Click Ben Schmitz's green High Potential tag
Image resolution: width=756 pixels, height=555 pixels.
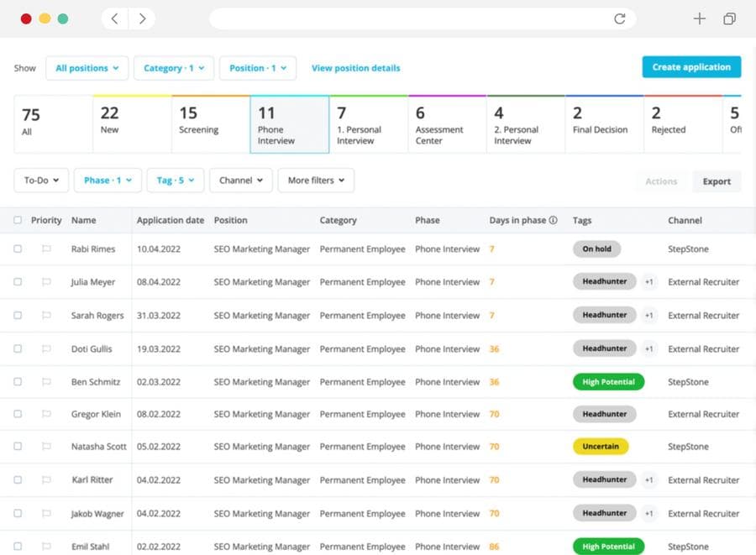point(608,381)
